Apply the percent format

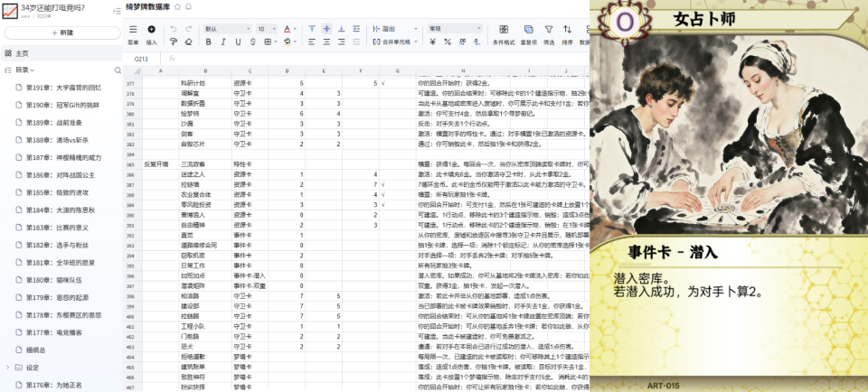pyautogui.click(x=448, y=42)
